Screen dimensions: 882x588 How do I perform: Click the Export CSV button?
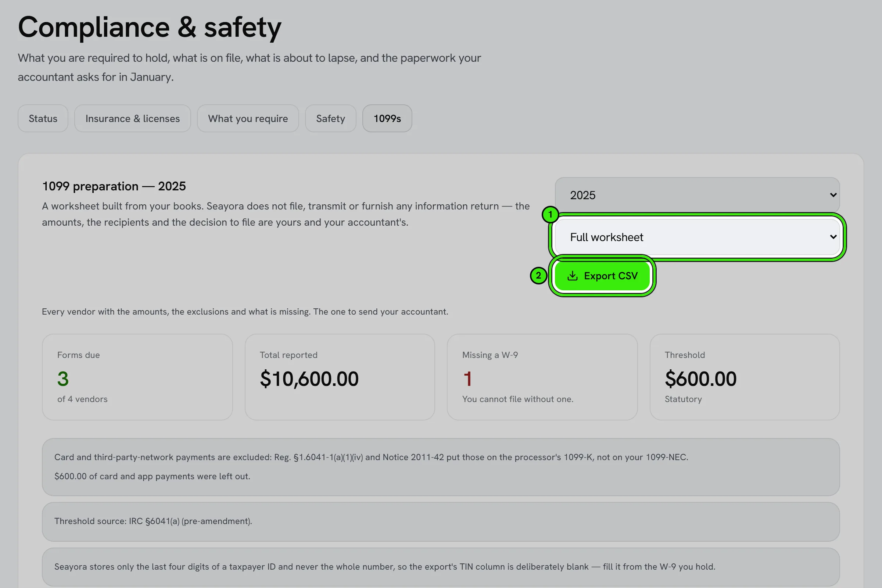(x=602, y=276)
